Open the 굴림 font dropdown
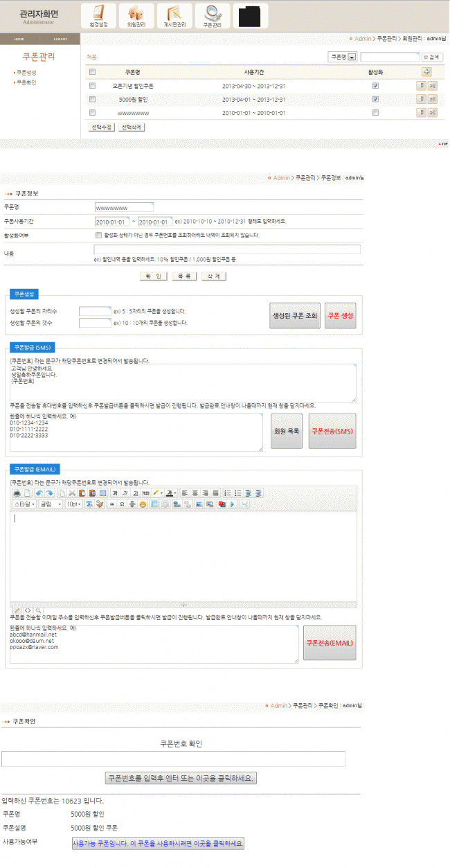This screenshot has height=868, width=450. (51, 504)
